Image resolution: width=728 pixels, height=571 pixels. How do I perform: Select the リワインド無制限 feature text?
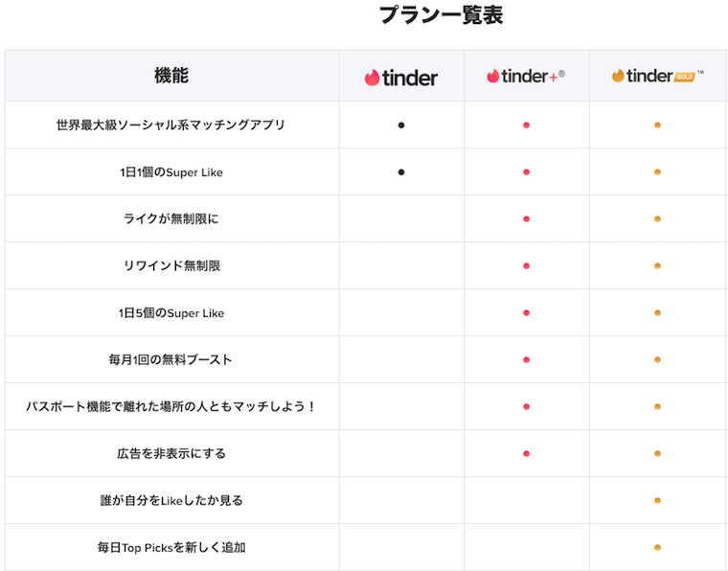171,265
